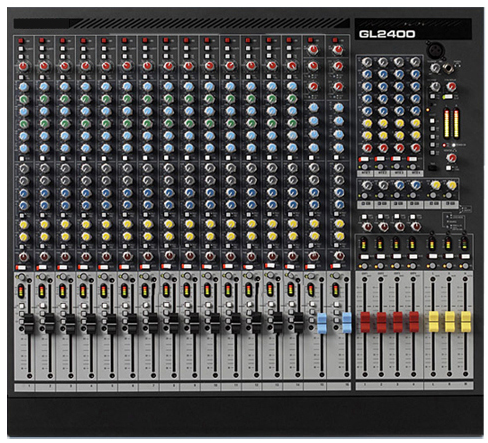Viewport: 488px width, 443px height.
Task: Toggle channel 1 red phantom power button
Action: coord(21,41)
